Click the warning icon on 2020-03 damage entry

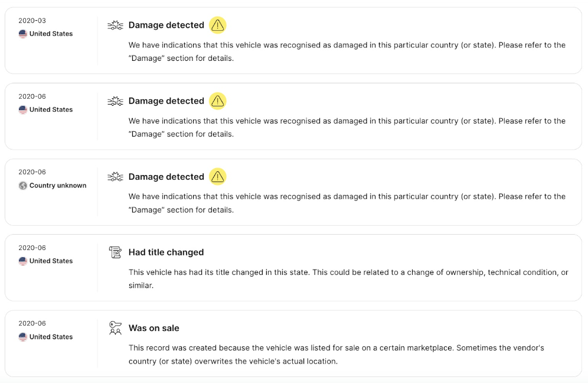pos(217,25)
